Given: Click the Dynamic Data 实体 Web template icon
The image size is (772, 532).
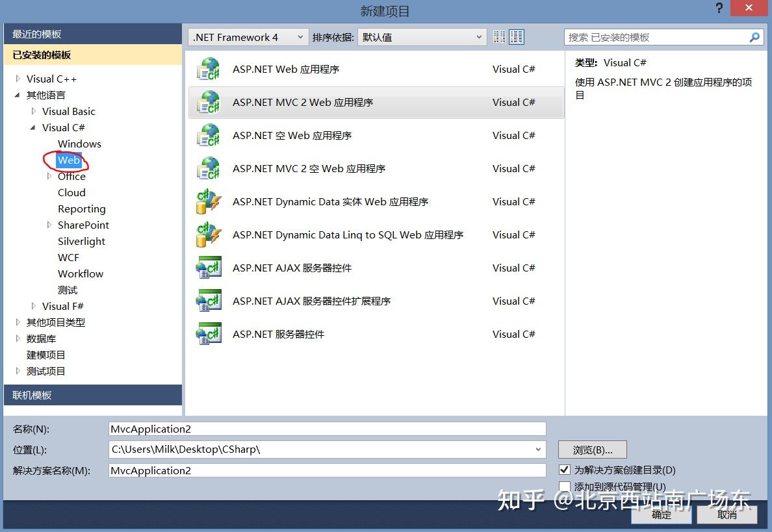Looking at the screenshot, I should pyautogui.click(x=208, y=201).
